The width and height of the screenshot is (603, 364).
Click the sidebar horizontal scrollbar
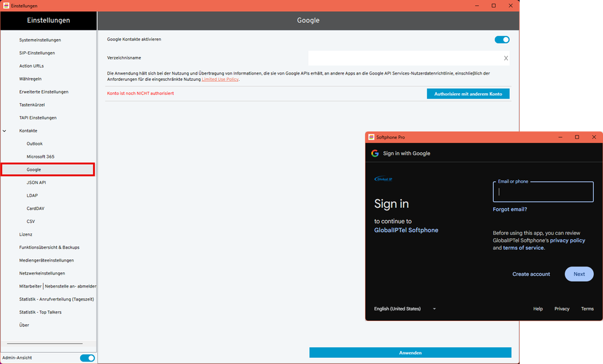[x=44, y=344]
